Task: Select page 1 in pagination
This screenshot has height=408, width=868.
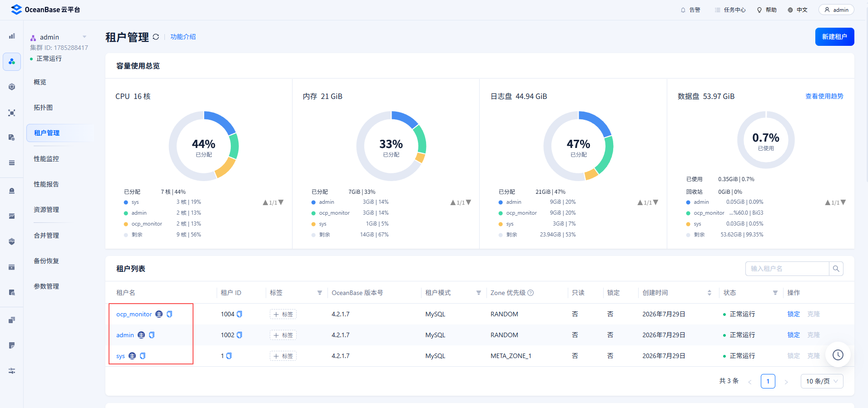Action: click(x=768, y=381)
